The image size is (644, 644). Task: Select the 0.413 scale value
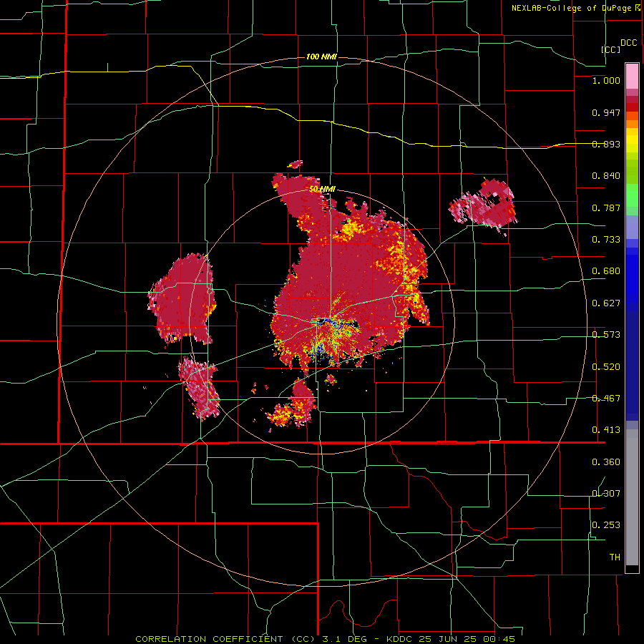coord(606,430)
